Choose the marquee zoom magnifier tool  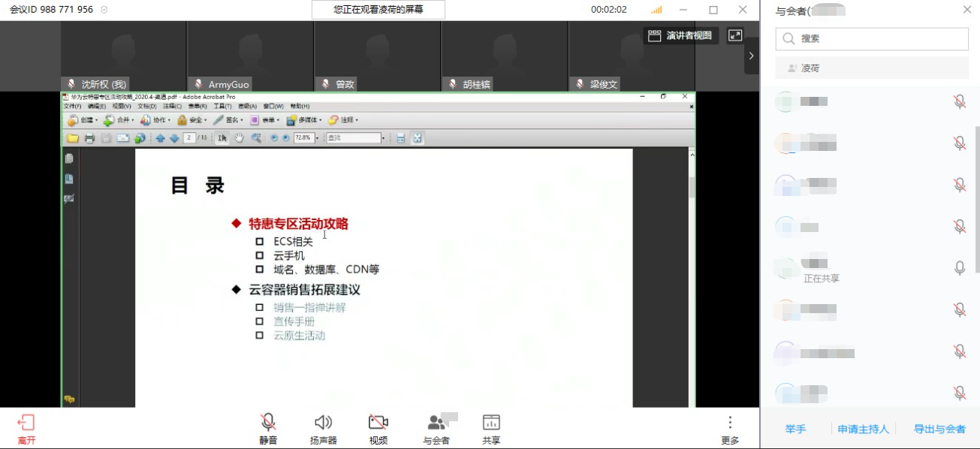257,138
